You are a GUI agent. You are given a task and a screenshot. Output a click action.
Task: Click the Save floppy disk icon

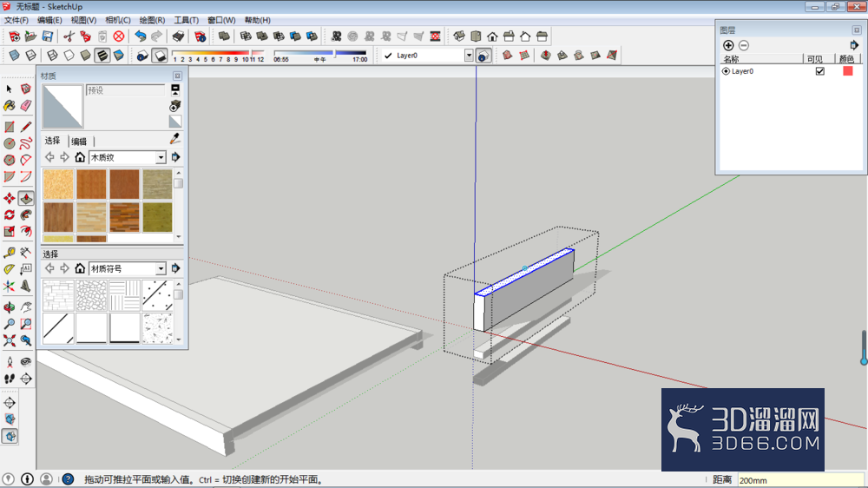point(48,36)
